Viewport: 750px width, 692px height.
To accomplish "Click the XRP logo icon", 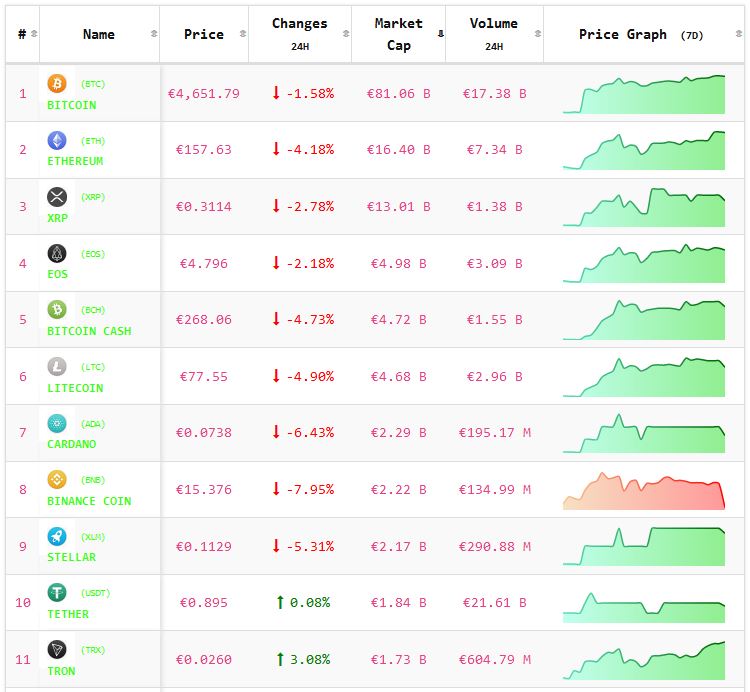I will (57, 197).
